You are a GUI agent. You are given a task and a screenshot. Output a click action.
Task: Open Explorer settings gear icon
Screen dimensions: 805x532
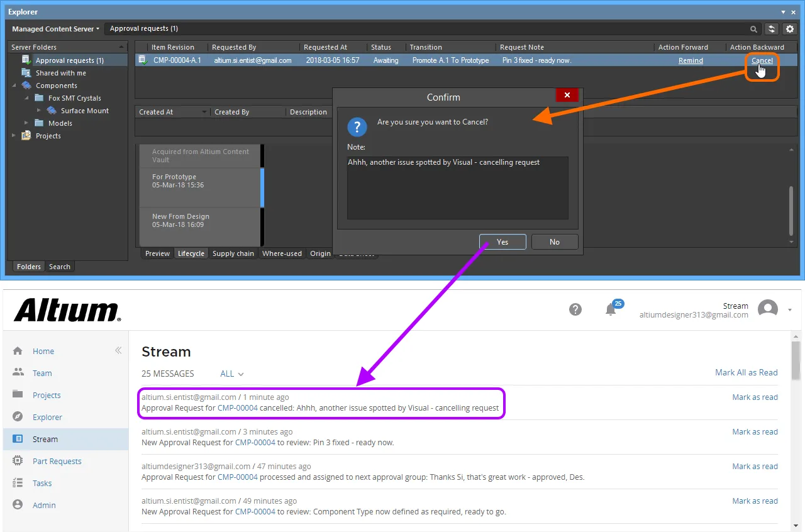790,29
